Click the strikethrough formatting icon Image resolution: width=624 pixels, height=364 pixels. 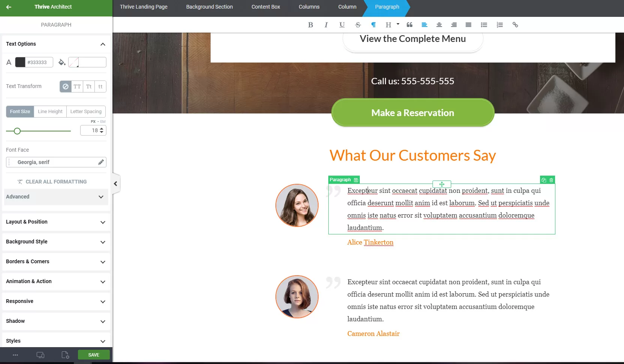coord(358,25)
